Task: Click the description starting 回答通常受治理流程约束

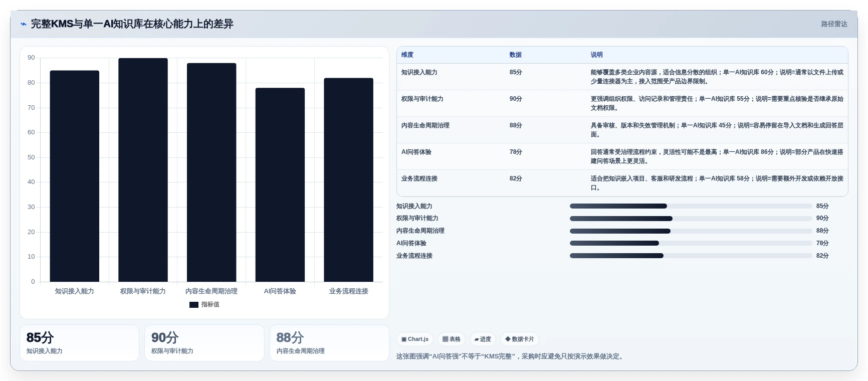Action: [717, 156]
